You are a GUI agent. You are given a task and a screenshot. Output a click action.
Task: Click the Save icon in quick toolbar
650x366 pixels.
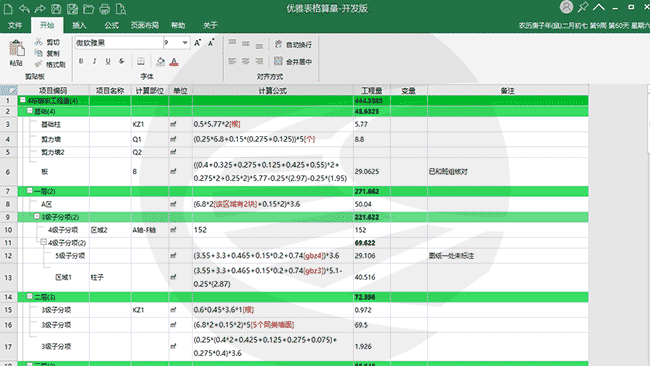[56, 9]
